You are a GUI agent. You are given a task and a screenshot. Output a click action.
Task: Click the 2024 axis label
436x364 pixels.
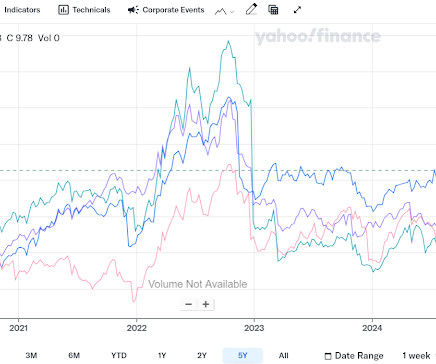tap(372, 328)
